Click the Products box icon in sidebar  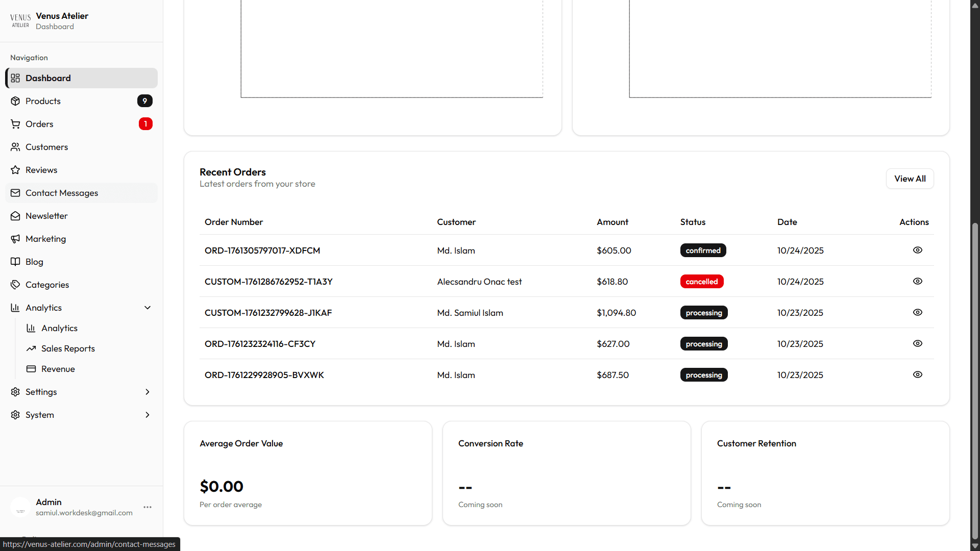[15, 101]
